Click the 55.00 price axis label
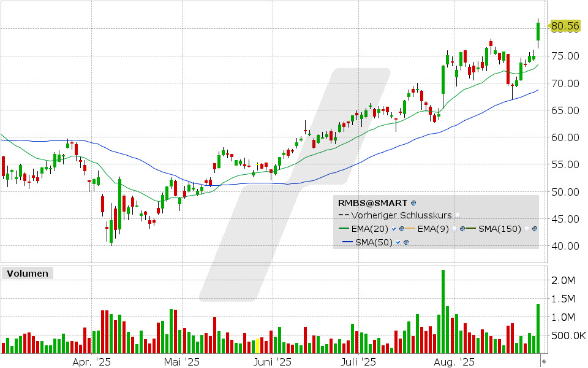 (x=565, y=164)
